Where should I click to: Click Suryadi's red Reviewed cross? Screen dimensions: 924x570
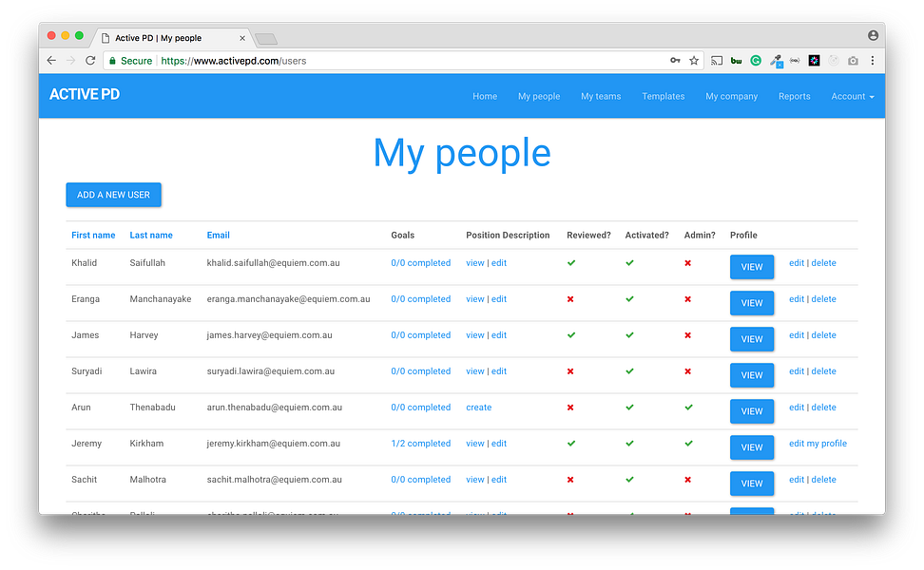(570, 371)
